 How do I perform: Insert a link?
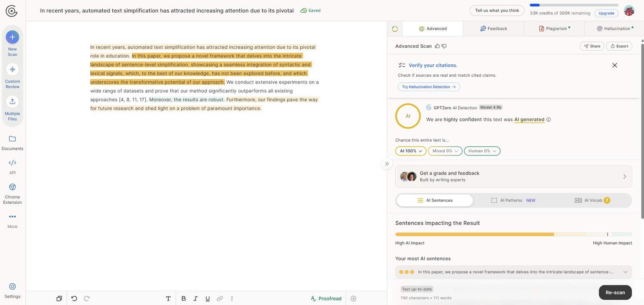click(x=220, y=299)
